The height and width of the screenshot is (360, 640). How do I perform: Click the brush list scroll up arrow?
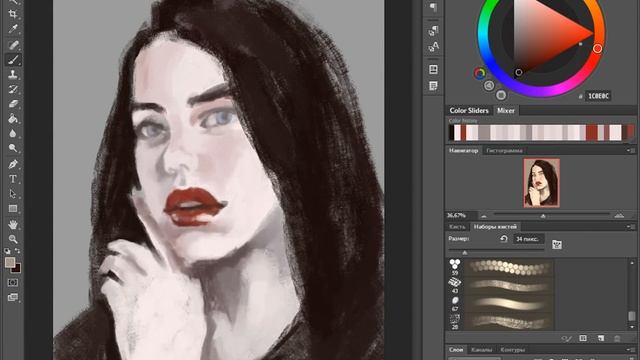[x=632, y=262]
